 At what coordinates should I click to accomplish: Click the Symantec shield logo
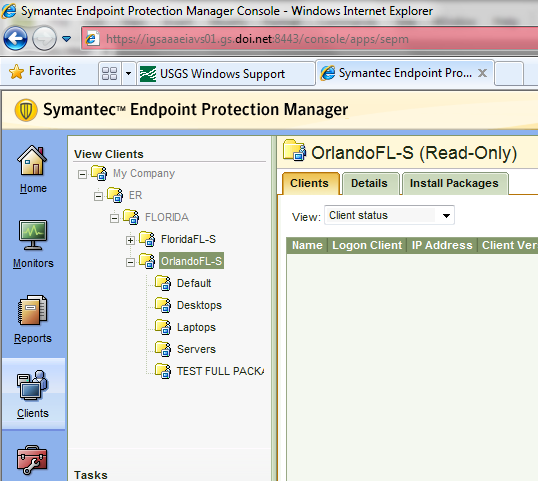26,110
